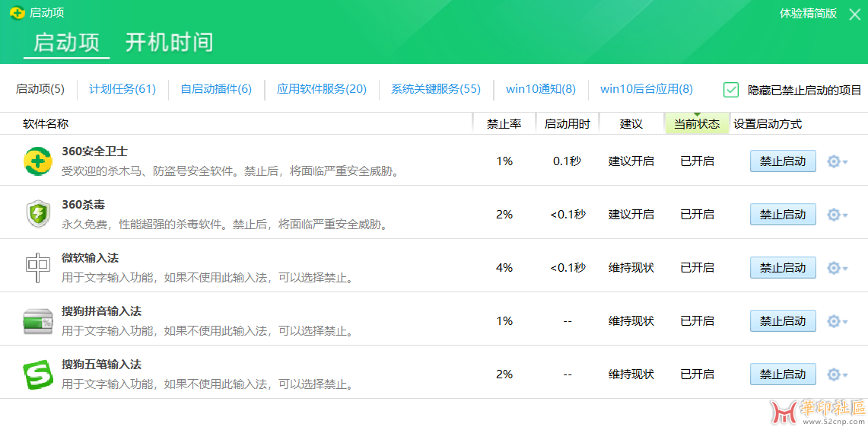The height and width of the screenshot is (427, 868).
Task: Click 已开启 status of 搜狗五笔输入法
Action: (x=697, y=374)
